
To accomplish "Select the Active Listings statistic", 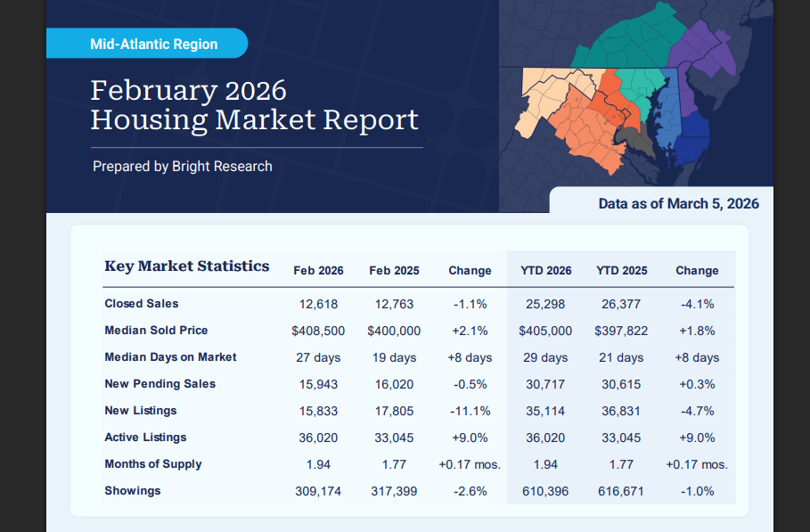I will point(145,438).
